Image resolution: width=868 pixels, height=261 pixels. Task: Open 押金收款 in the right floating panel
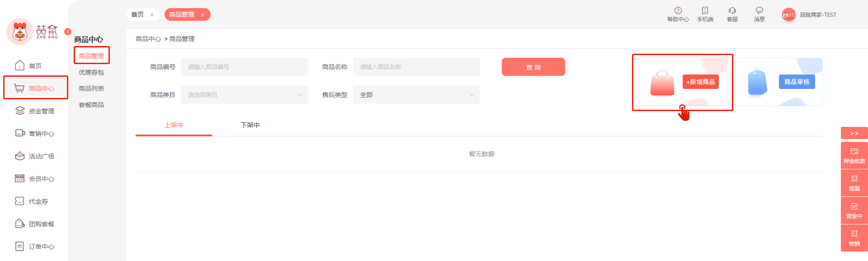[854, 155]
